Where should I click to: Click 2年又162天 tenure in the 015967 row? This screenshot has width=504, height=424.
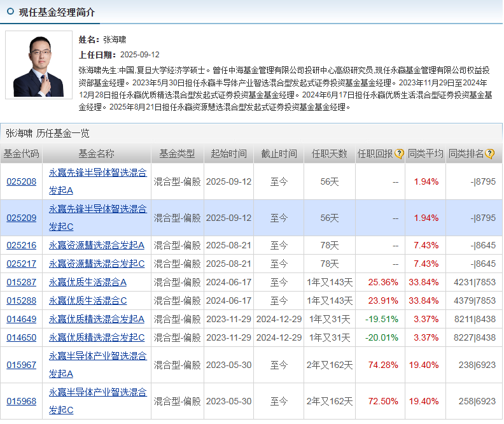(x=330, y=365)
